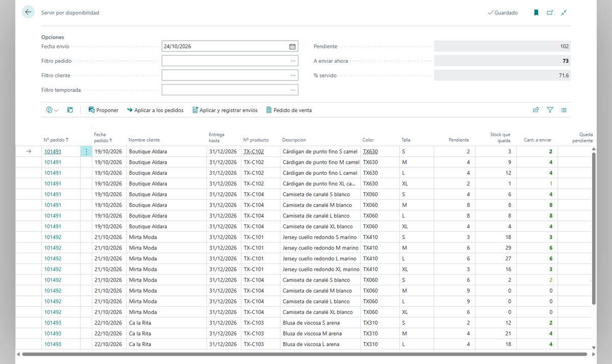Run the Proponer action
Image resolution: width=612 pixels, height=364 pixels.
(x=103, y=110)
